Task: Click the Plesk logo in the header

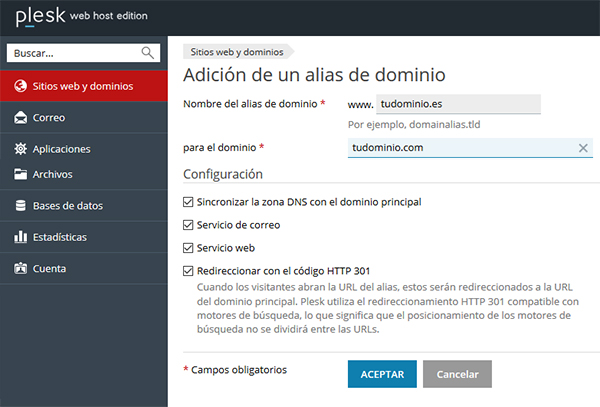Action: (41, 17)
